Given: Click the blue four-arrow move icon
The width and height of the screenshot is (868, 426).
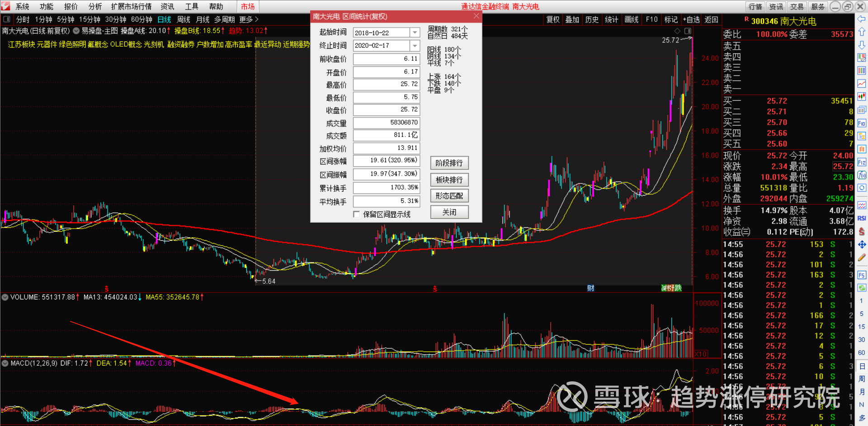Looking at the screenshot, I should pos(862,244).
